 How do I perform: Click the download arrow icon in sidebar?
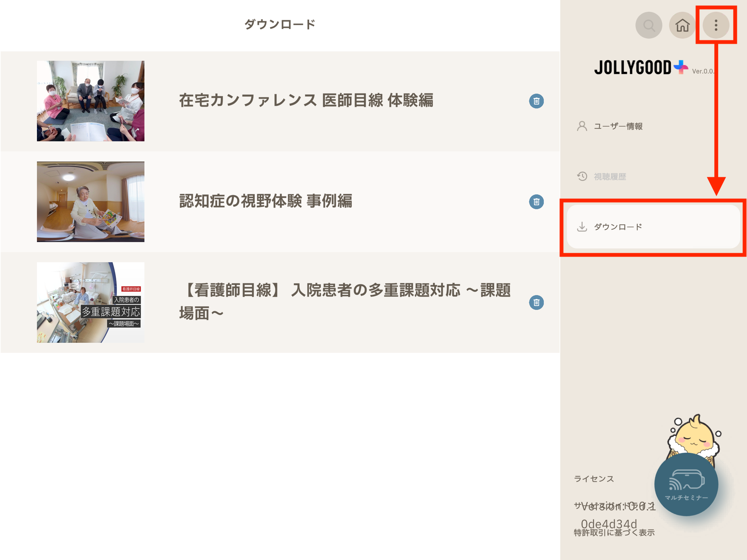tap(582, 227)
